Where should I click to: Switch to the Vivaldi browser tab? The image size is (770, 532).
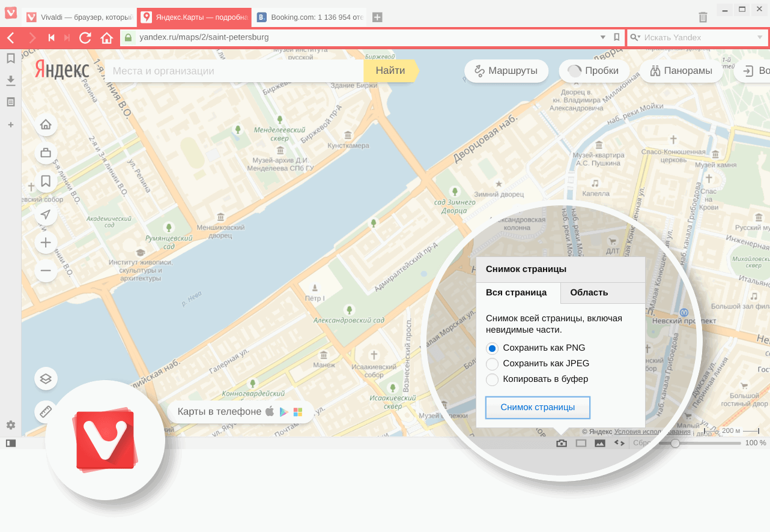pyautogui.click(x=79, y=17)
